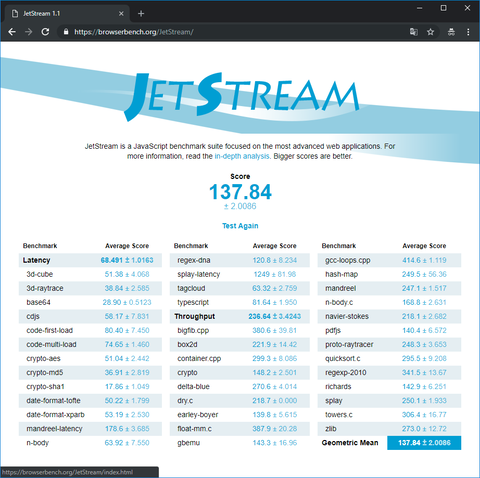Screen dimensions: 480x478
Task: Open the incognito profile icon
Action: pyautogui.click(x=451, y=32)
